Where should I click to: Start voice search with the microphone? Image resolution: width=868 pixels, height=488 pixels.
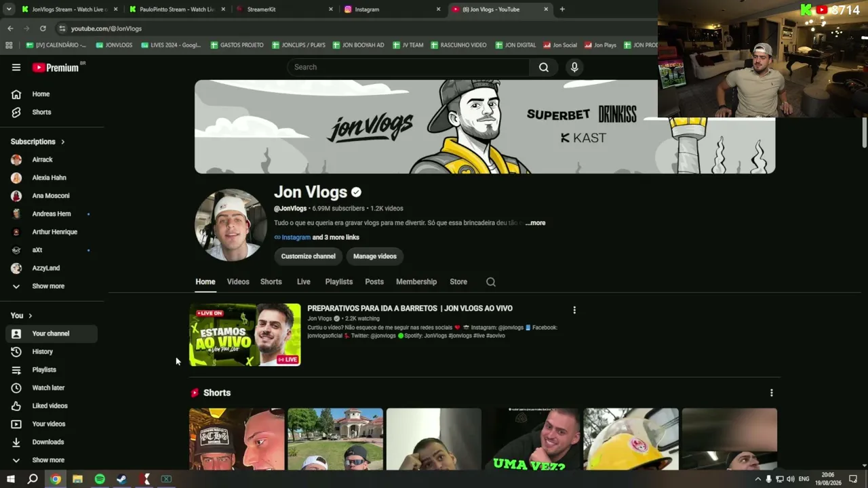[x=574, y=67]
